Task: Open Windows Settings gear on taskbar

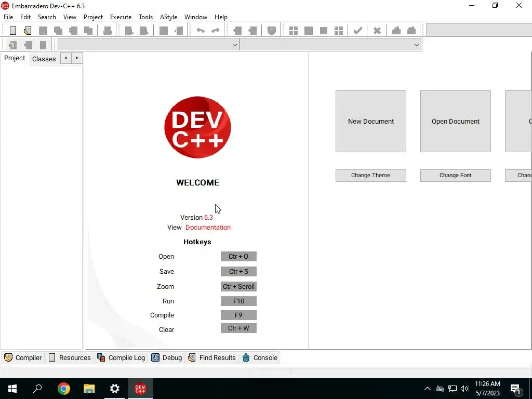Action: point(115,389)
